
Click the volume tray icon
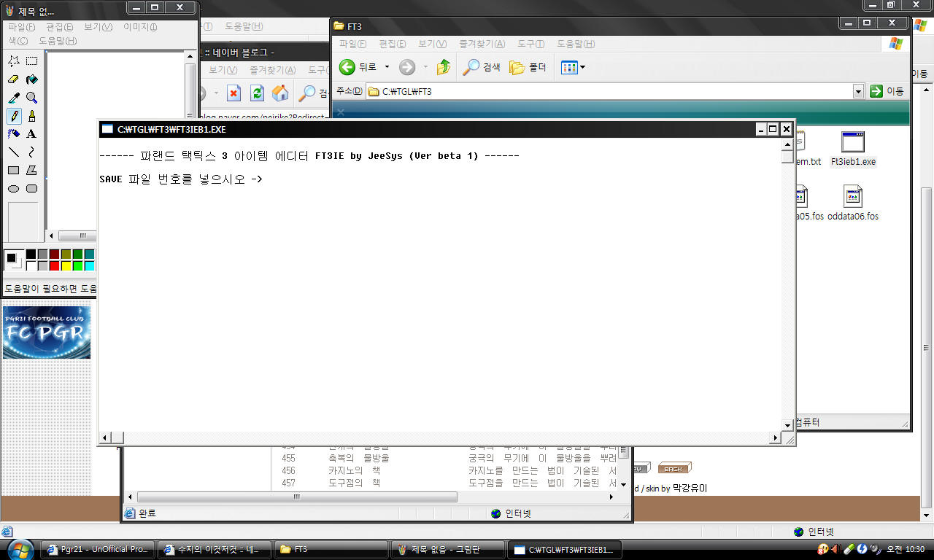(835, 548)
